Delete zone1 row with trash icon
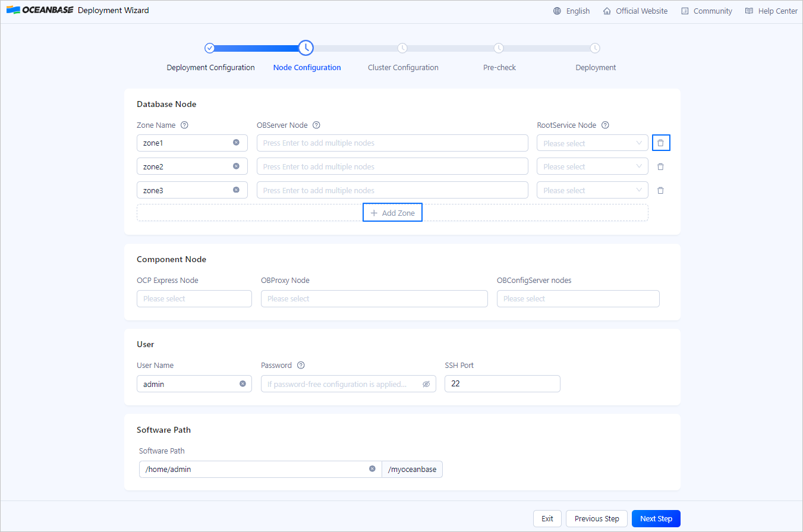This screenshot has height=532, width=803. point(660,143)
